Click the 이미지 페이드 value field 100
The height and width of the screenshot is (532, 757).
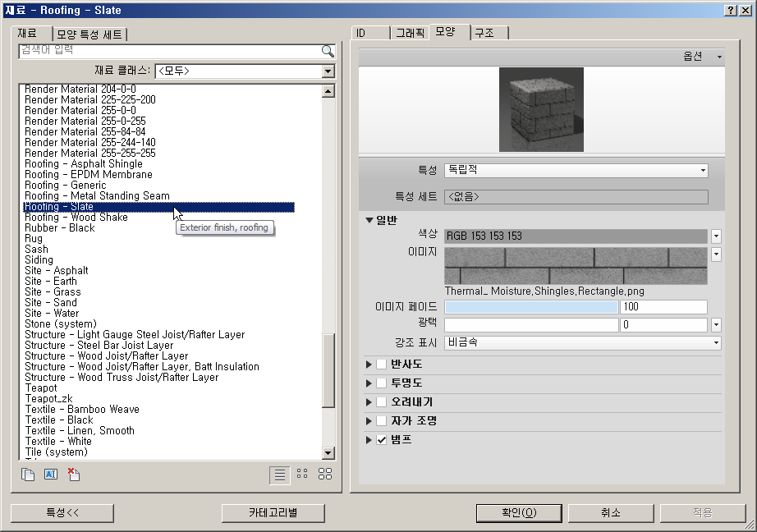pos(664,307)
